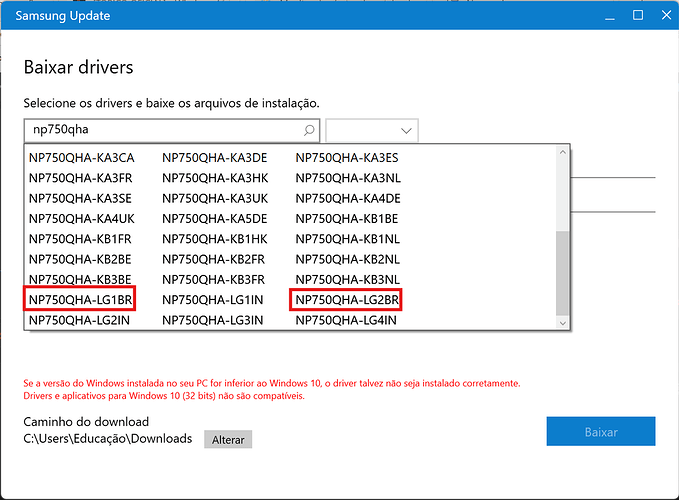The image size is (679, 500).
Task: Select model NP750QHA-KA3SE
Action: 80,199
